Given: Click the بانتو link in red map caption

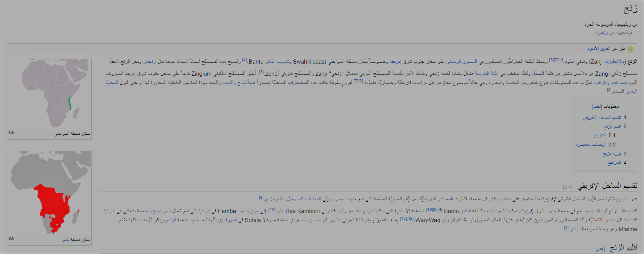Looking at the screenshot, I should (66, 240).
